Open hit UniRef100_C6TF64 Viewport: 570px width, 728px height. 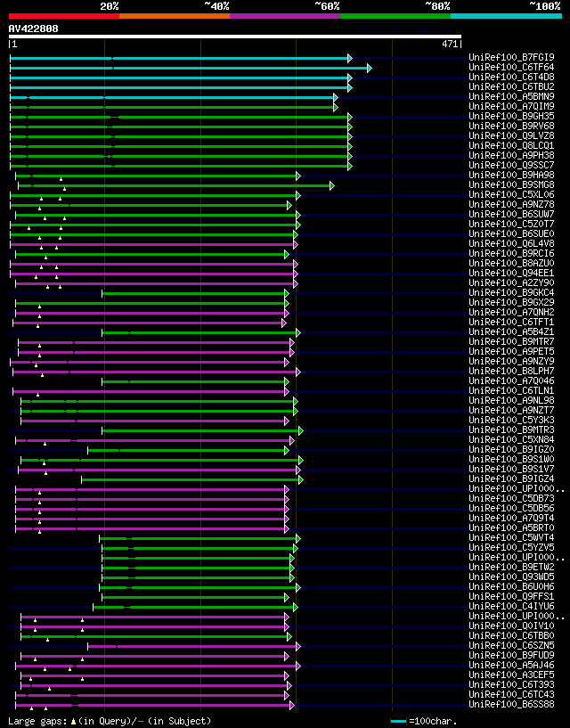click(x=511, y=68)
